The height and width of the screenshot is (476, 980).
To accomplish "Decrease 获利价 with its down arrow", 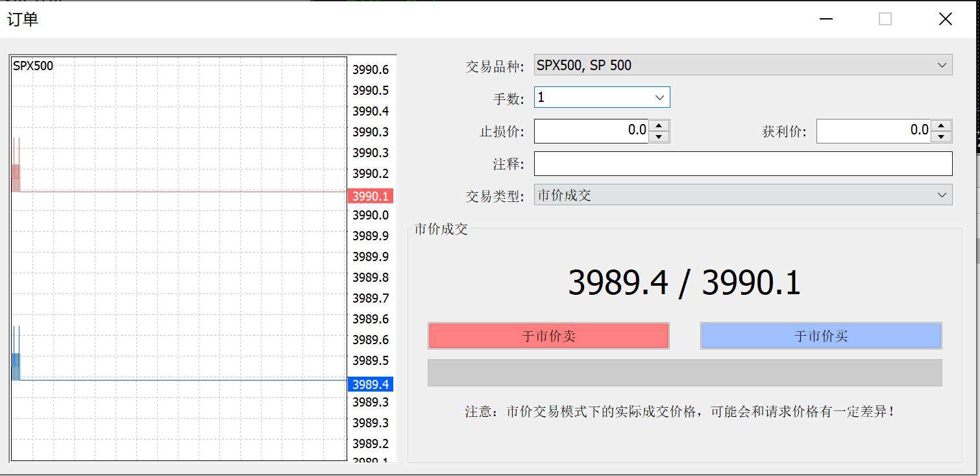I will point(940,136).
